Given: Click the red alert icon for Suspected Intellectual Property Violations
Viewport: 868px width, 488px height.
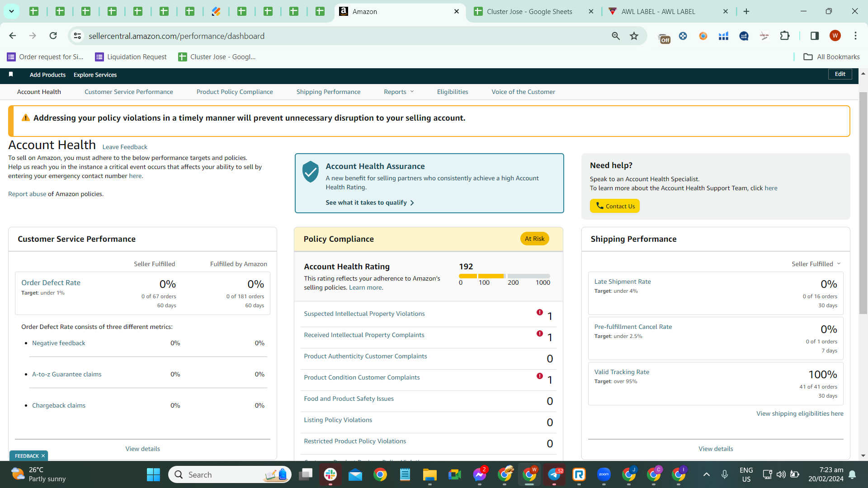Looking at the screenshot, I should coord(540,312).
